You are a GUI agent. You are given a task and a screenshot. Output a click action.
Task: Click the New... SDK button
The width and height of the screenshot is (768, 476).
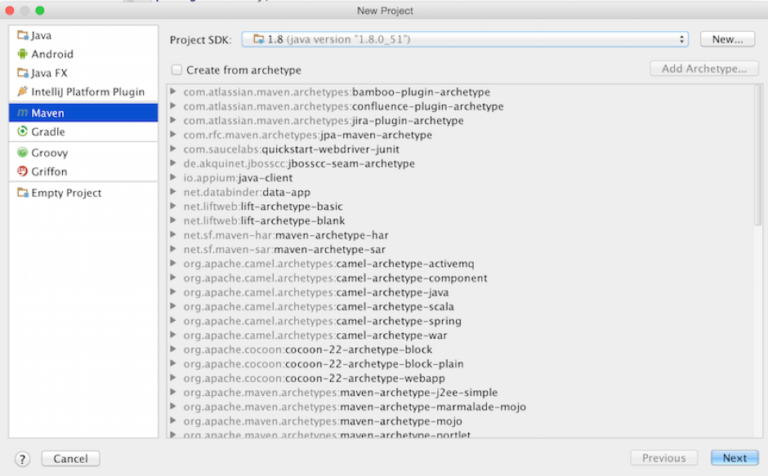[x=727, y=39]
